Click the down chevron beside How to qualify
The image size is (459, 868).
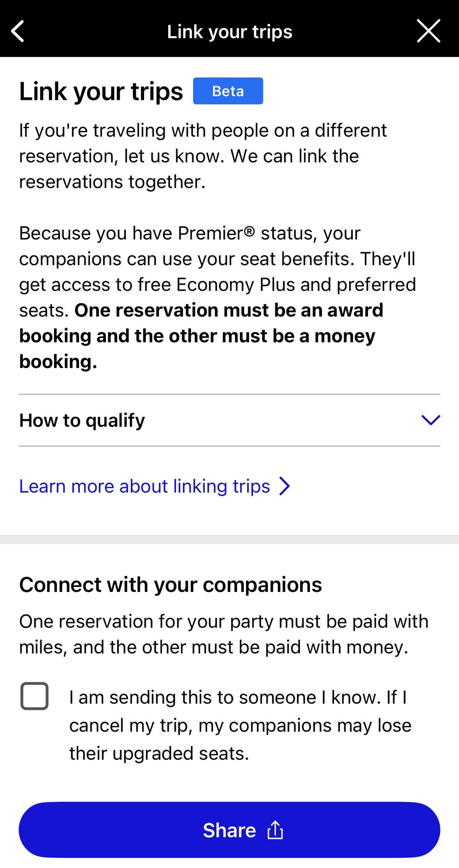coord(430,420)
